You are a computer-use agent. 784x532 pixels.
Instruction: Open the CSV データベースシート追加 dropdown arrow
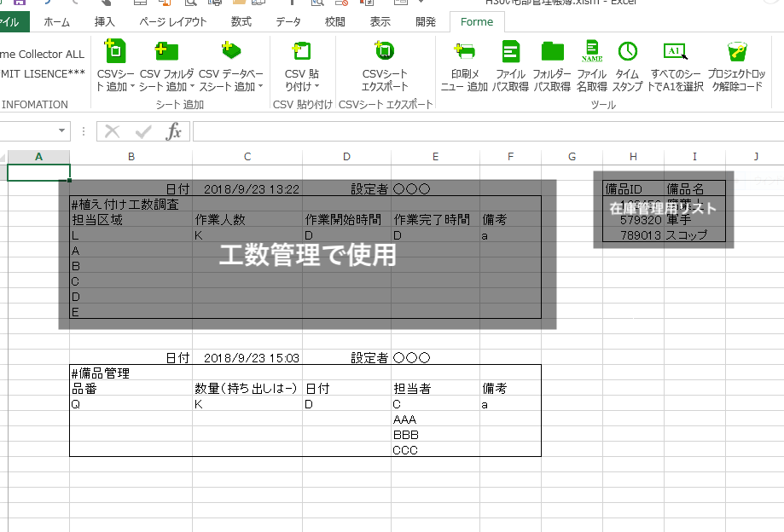pos(260,86)
